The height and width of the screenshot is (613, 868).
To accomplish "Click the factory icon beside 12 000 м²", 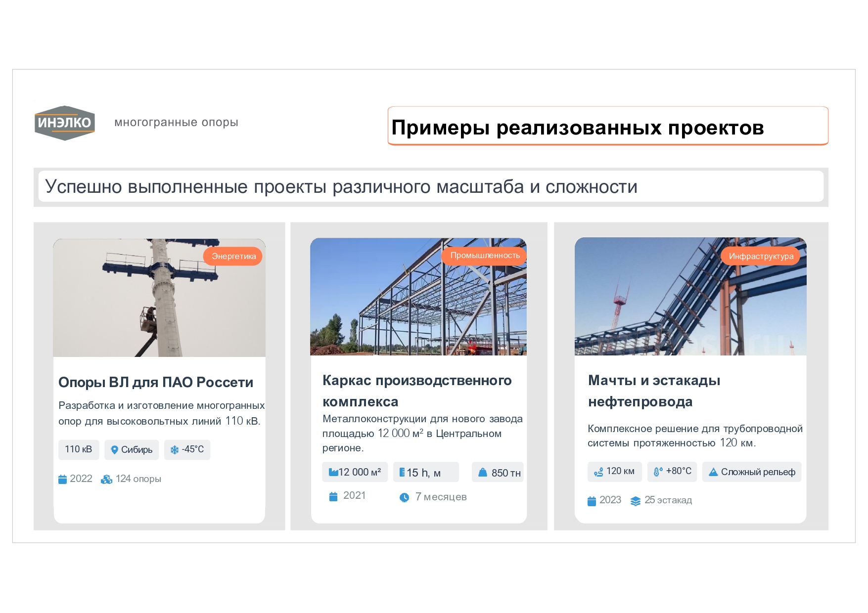I will pos(333,472).
